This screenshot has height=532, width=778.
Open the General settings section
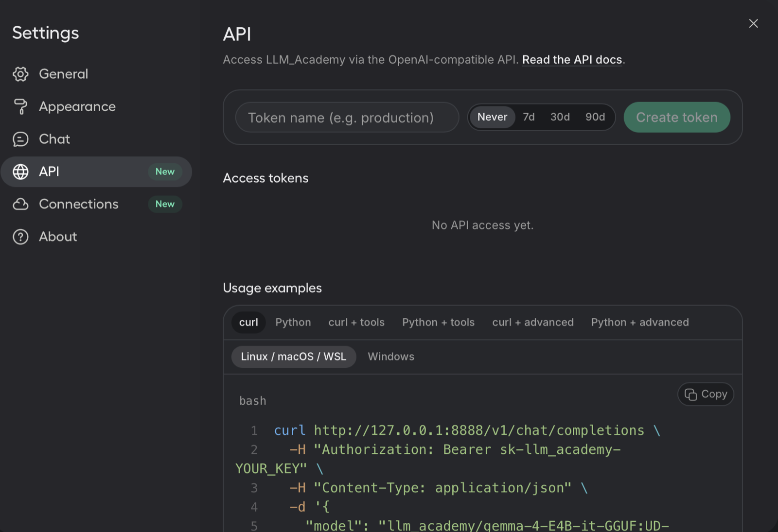(96, 74)
